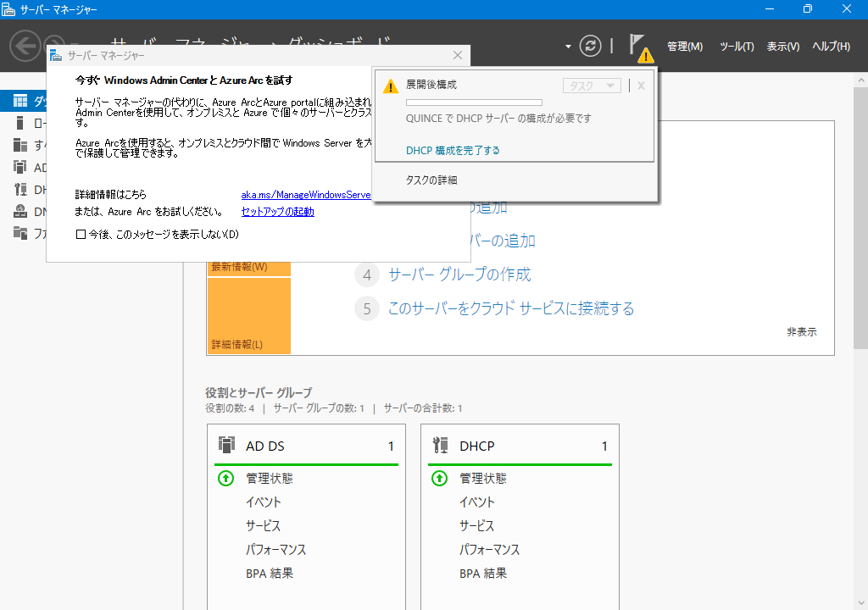Screen dimensions: 868x610
Task: Select the DNS sidebar icon
Action: pos(20,212)
